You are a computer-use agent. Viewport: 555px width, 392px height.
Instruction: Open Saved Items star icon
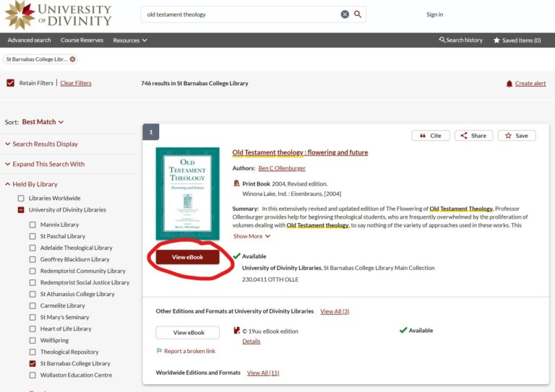coord(496,40)
